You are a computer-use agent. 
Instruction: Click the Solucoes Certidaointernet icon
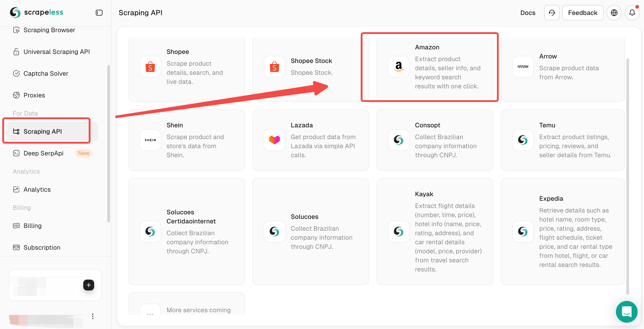(150, 232)
